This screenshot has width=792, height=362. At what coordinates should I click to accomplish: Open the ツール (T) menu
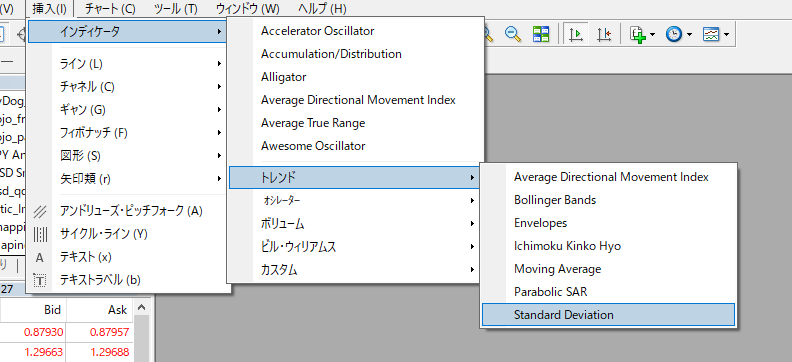175,9
